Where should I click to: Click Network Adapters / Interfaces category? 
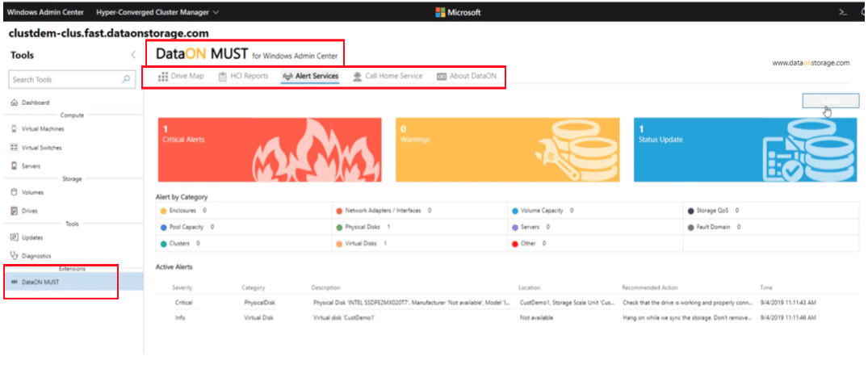[384, 211]
